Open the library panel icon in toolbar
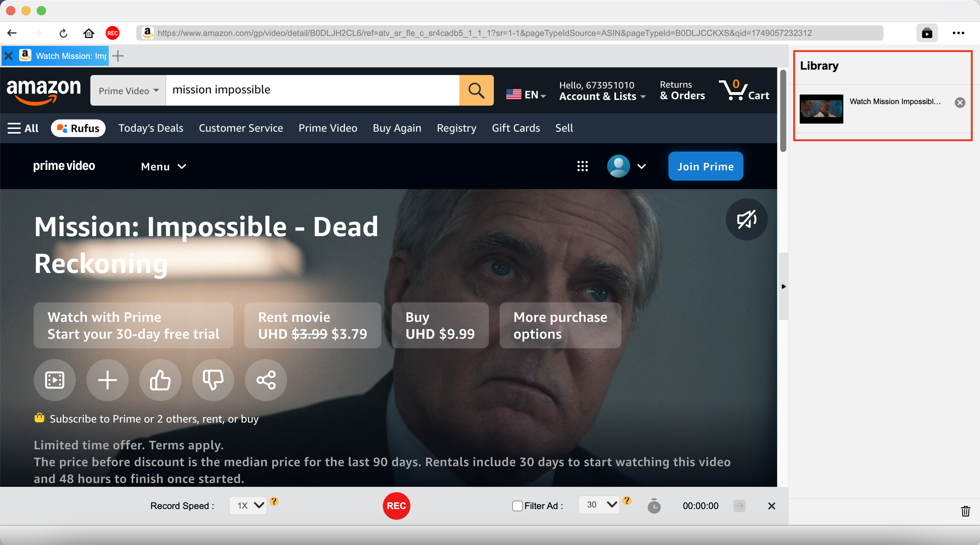The width and height of the screenshot is (980, 545). [927, 33]
